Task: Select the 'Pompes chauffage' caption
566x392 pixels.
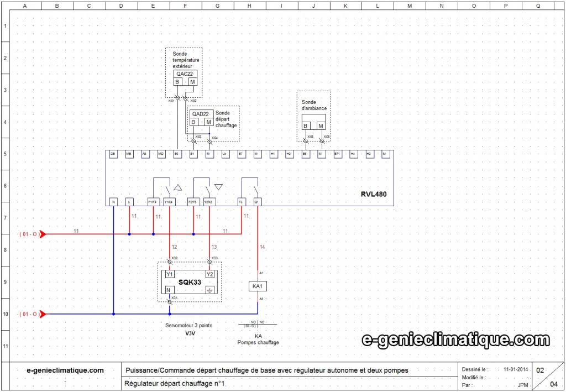Action: 258,342
